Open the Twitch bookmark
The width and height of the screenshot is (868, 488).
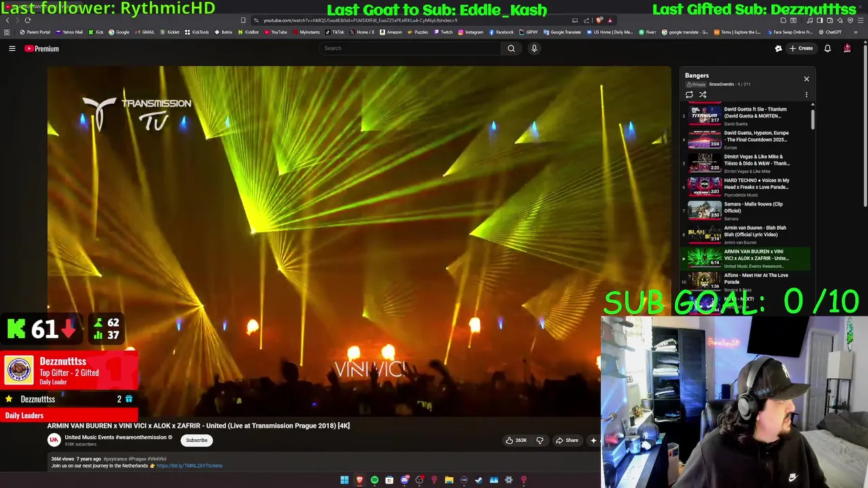443,32
